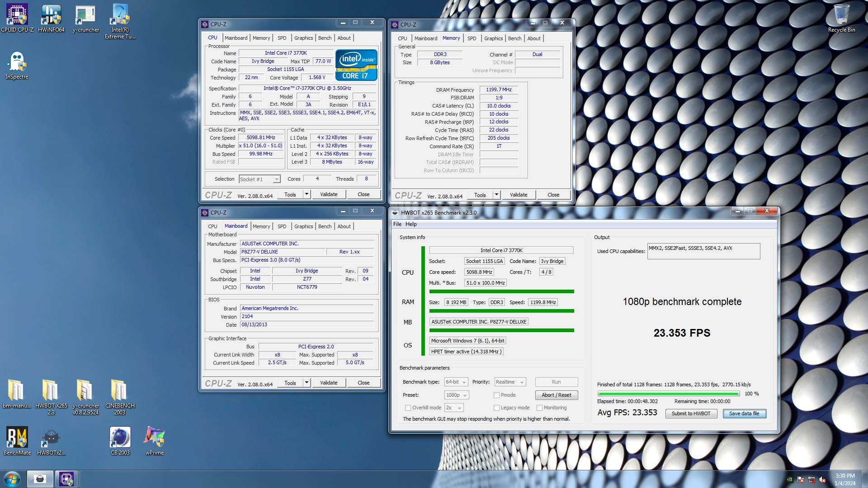Click the NVIDIA tray icon
The image size is (868, 488).
pos(789,480)
